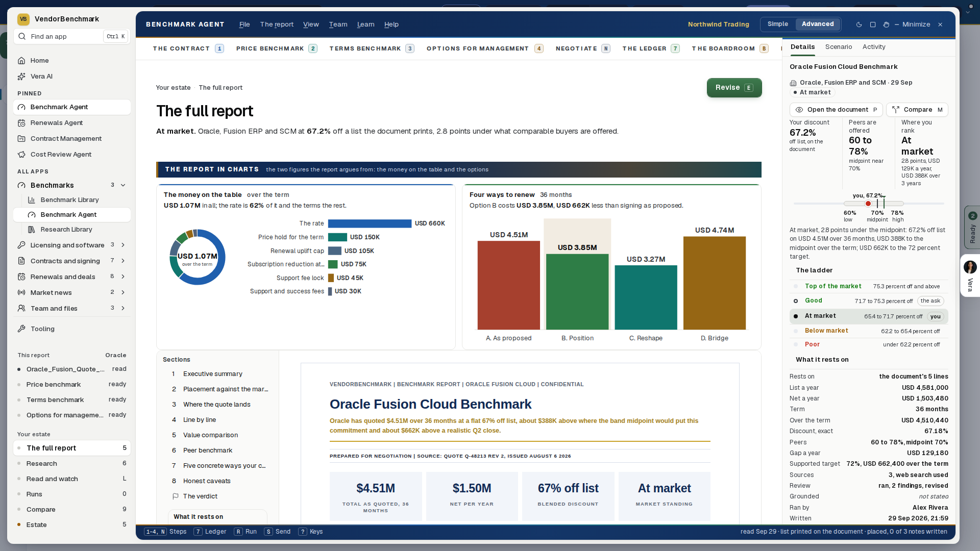Open Home from the sidebar

coord(71,60)
